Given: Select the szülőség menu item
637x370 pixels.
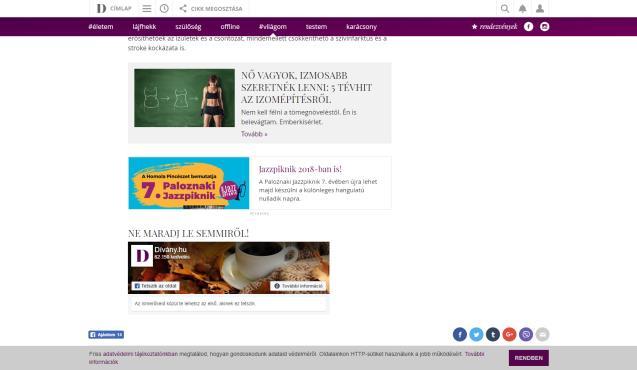Looking at the screenshot, I should click(188, 27).
